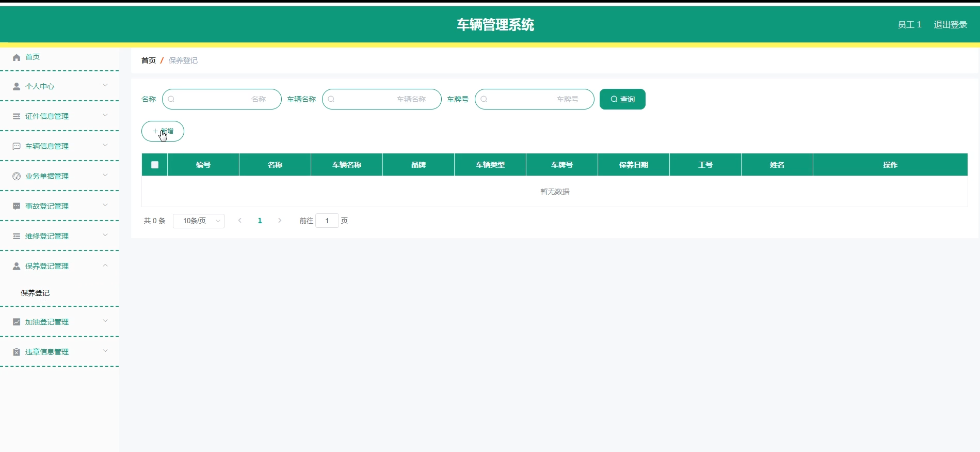This screenshot has width=980, height=452.
Task: Open the 10条/页 page size dropdown
Action: [x=199, y=221]
